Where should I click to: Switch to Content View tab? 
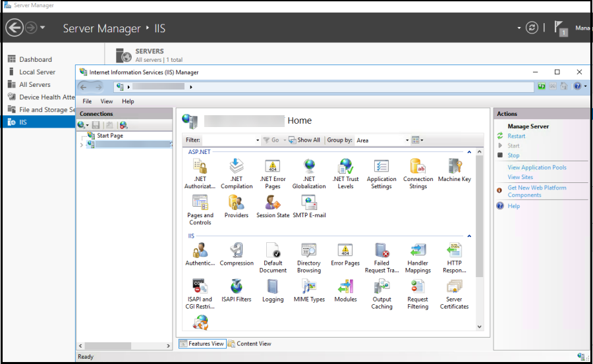(x=250, y=344)
